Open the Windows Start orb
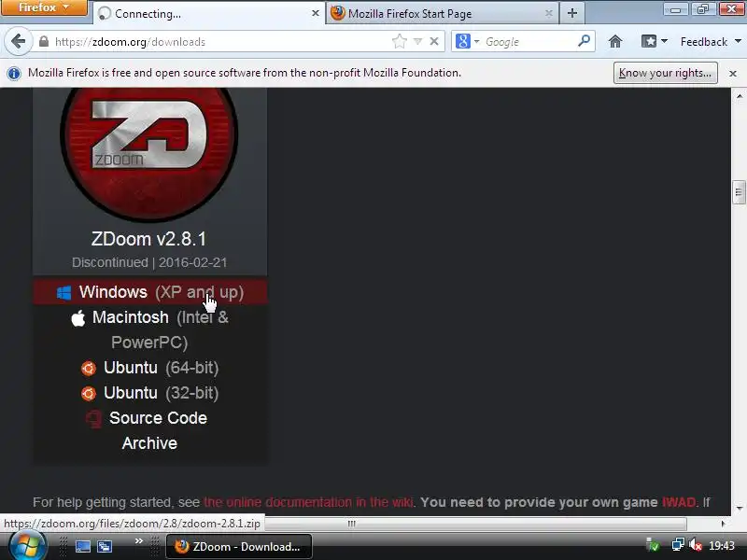The image size is (747, 560). click(x=27, y=546)
